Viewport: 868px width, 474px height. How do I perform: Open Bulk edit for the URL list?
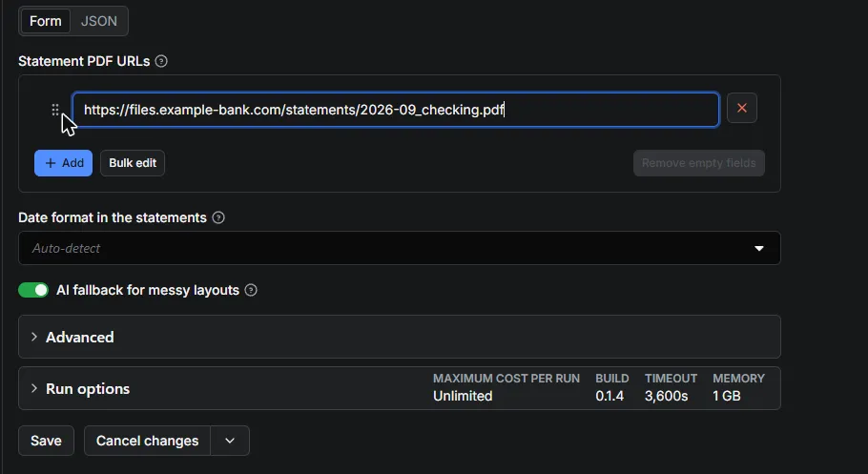pos(133,163)
